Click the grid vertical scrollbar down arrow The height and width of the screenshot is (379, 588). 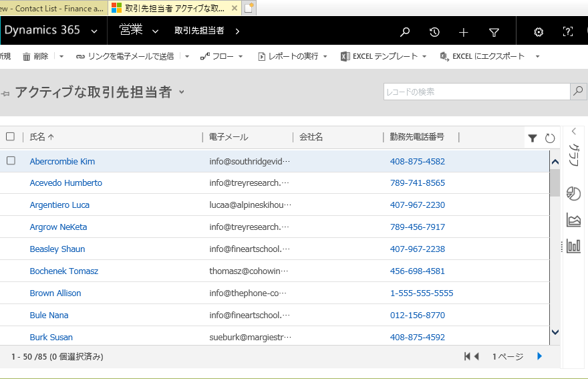[555, 332]
